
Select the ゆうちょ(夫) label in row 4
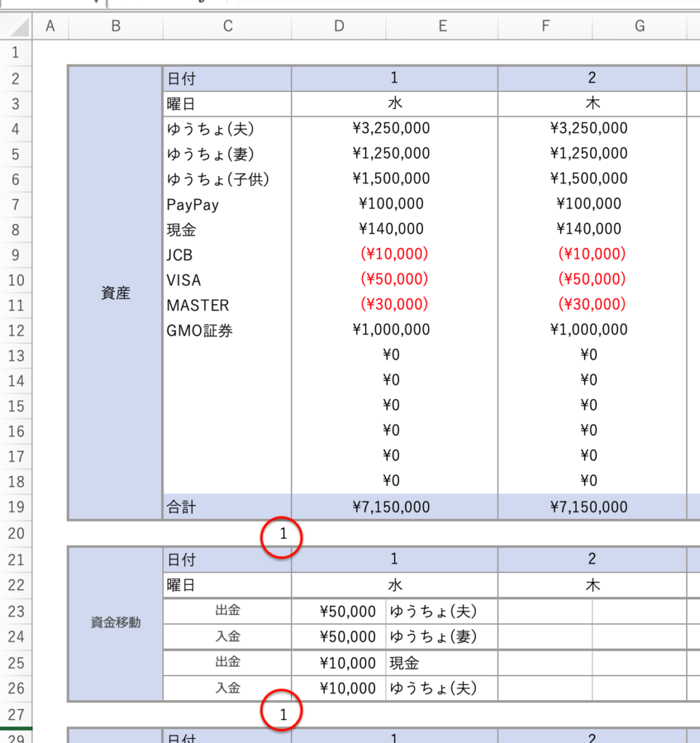point(210,129)
